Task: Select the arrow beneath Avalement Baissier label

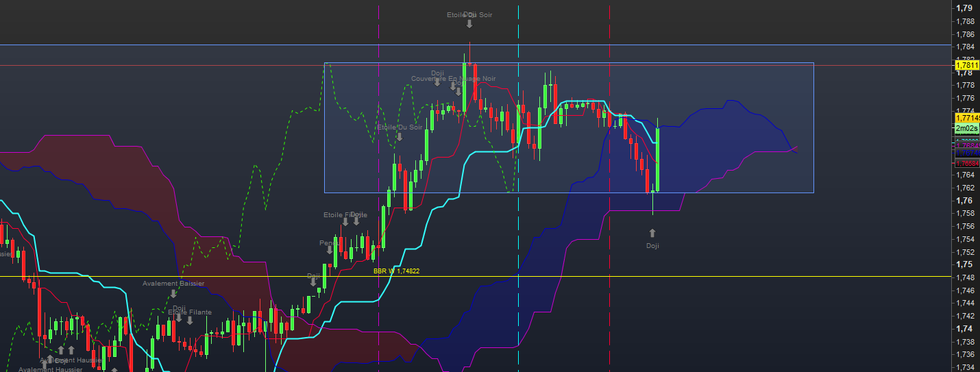Action: coord(173,294)
